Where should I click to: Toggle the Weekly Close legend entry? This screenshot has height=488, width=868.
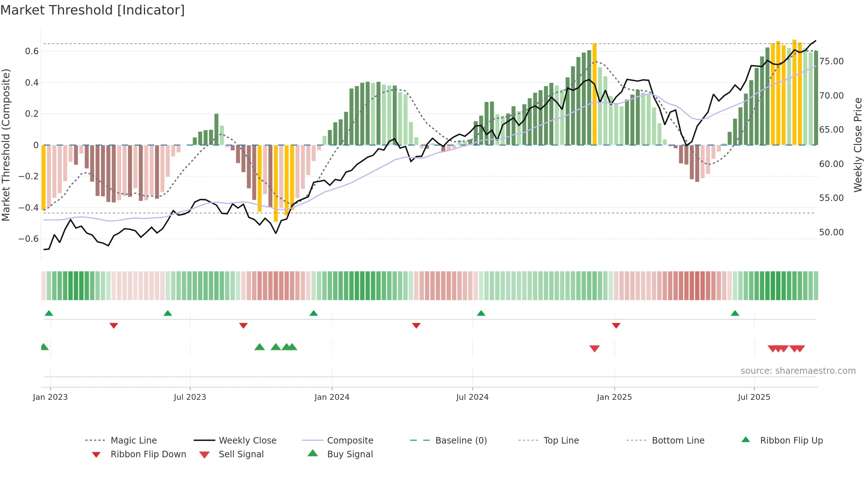click(x=235, y=440)
